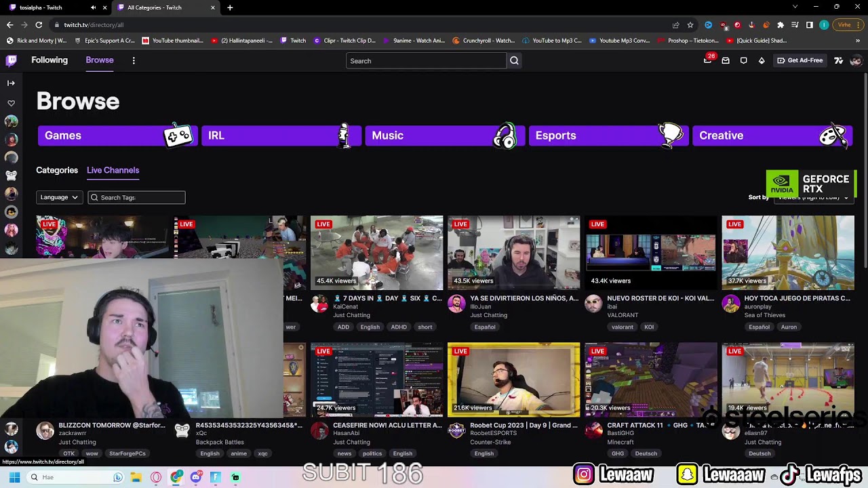Click the 7TV extension icon in header
The height and width of the screenshot is (488, 868).
click(x=839, y=60)
